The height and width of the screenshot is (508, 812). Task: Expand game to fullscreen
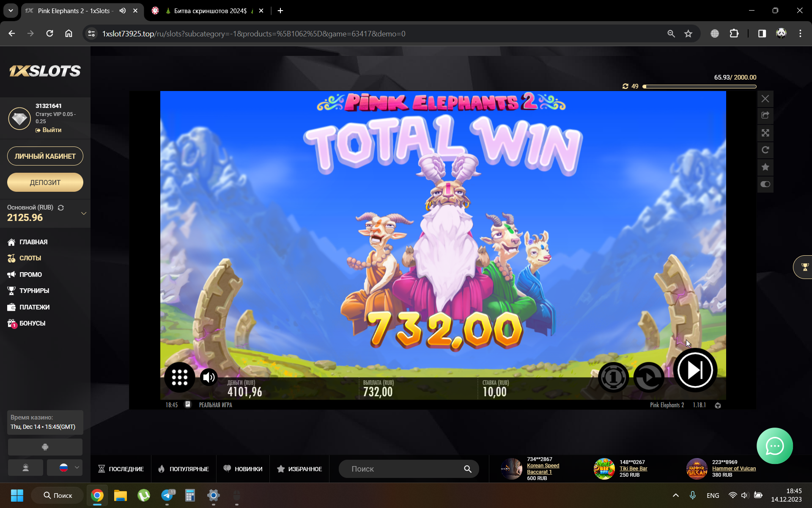point(765,133)
